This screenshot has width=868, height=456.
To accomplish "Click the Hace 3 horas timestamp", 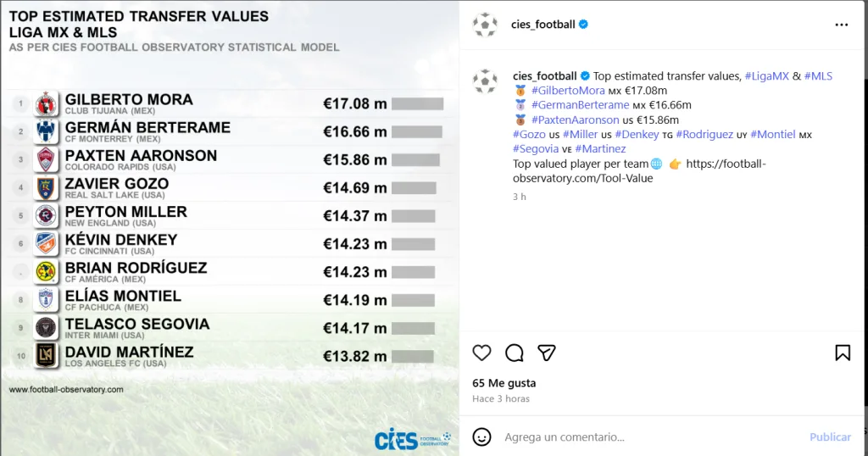I will coord(501,398).
